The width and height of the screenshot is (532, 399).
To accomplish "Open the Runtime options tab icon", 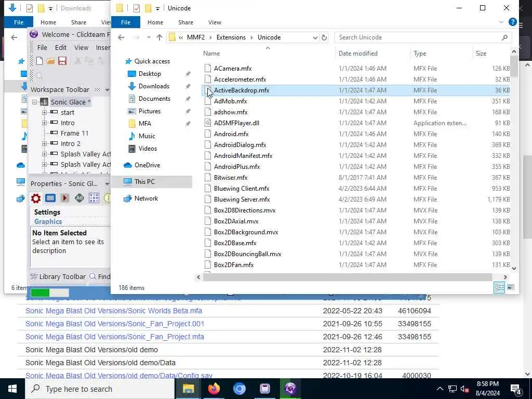I will tap(65, 198).
